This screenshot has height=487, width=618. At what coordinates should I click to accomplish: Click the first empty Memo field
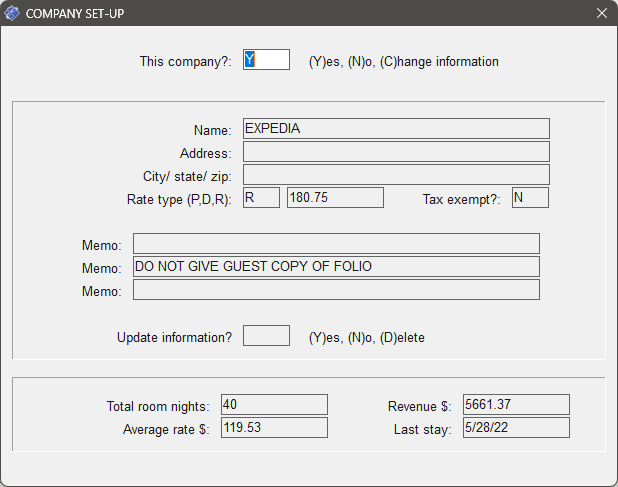[x=336, y=244]
